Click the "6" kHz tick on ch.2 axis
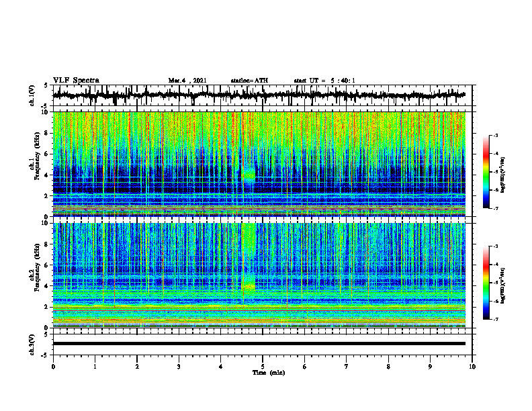Viewport: 532px width, 411px height. pyautogui.click(x=47, y=265)
